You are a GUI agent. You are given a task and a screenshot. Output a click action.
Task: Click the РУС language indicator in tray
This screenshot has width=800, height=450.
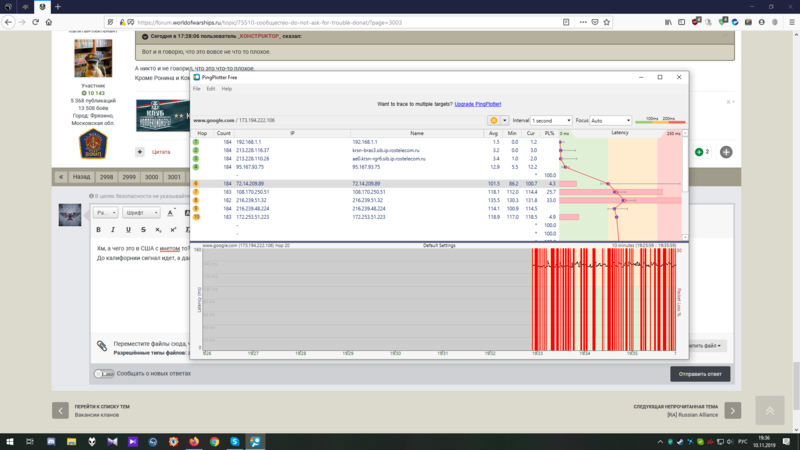(743, 441)
